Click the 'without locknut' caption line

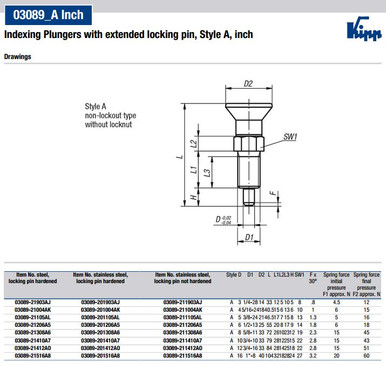click(x=108, y=124)
